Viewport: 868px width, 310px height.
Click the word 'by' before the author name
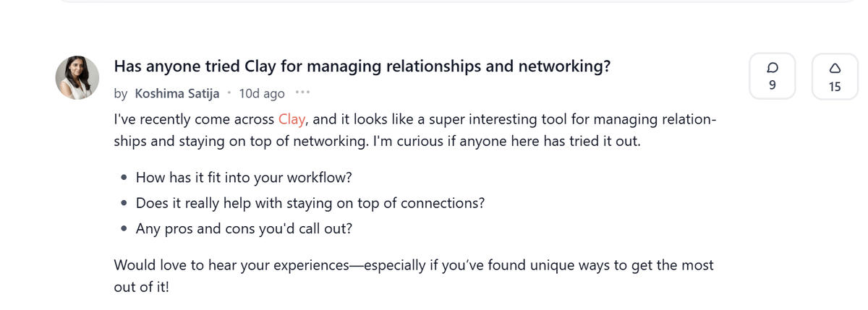(120, 93)
